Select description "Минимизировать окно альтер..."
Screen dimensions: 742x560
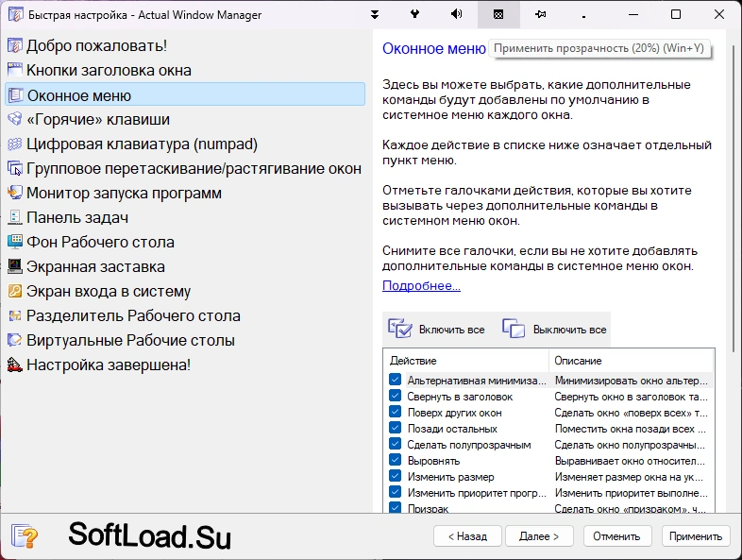point(632,381)
